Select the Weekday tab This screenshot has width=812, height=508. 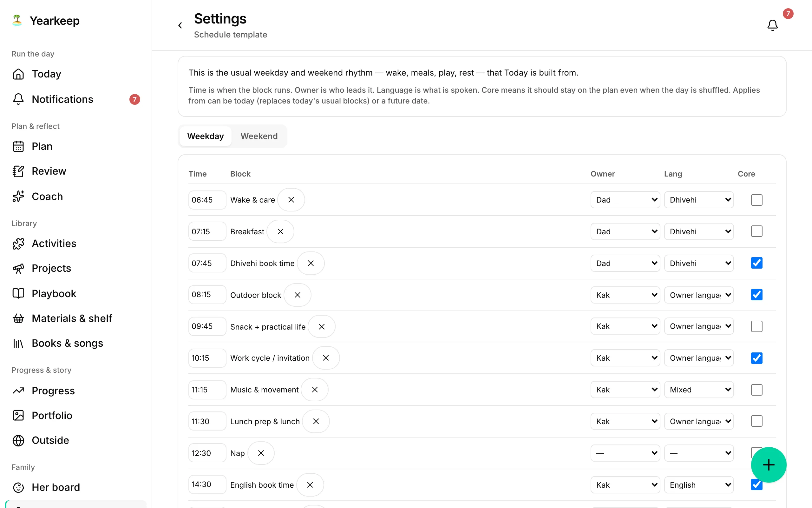coord(205,136)
